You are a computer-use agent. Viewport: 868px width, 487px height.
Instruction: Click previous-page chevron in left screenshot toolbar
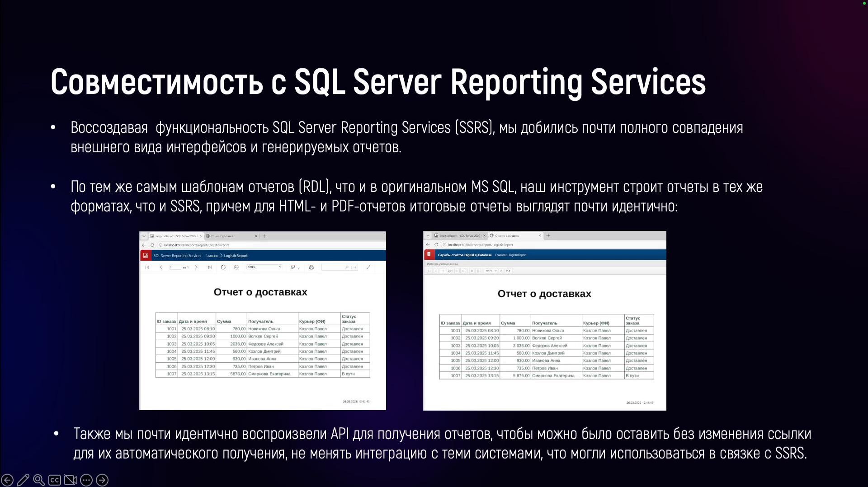161,267
